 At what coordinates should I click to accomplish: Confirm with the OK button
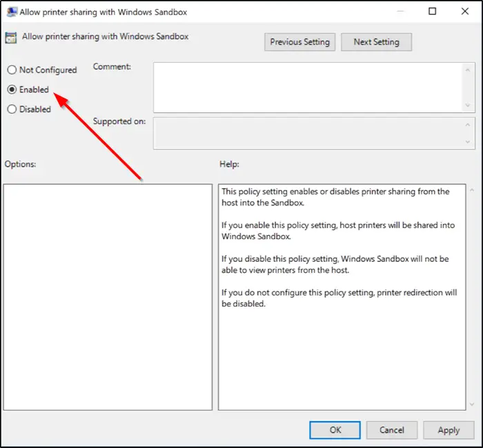pos(335,430)
